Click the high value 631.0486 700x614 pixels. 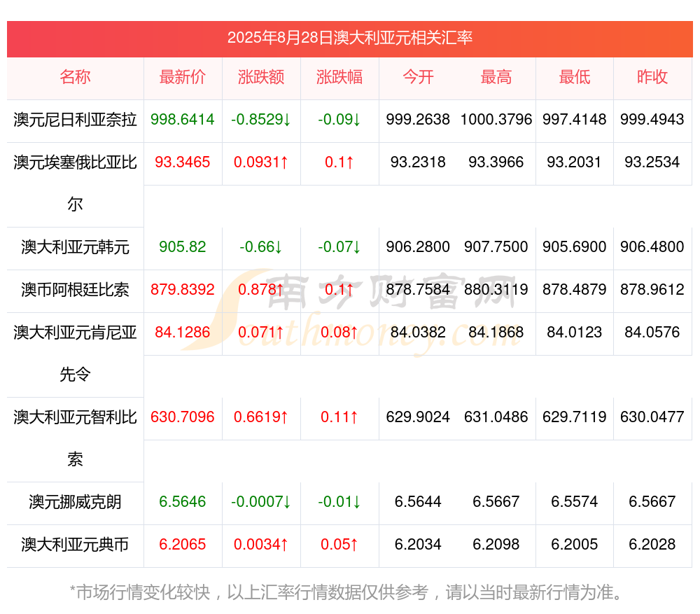click(496, 417)
